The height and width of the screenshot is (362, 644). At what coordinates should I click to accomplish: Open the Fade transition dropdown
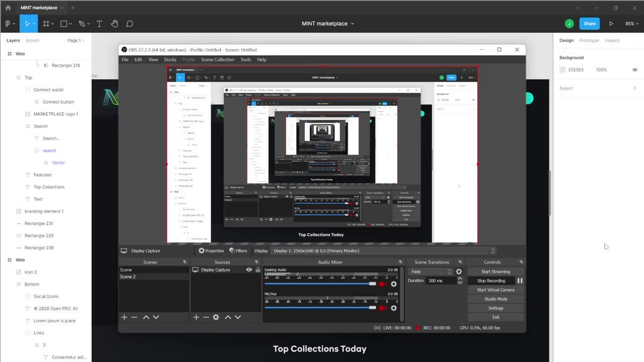point(431,272)
